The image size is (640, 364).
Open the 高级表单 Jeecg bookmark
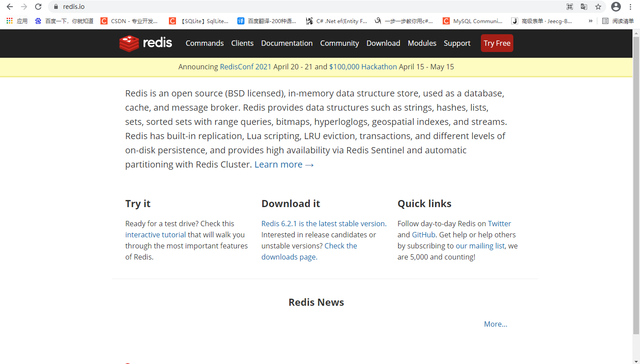(542, 21)
